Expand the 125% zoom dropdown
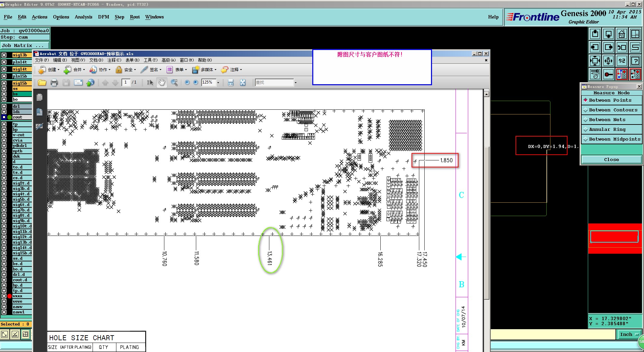The height and width of the screenshot is (352, 644). pos(218,83)
